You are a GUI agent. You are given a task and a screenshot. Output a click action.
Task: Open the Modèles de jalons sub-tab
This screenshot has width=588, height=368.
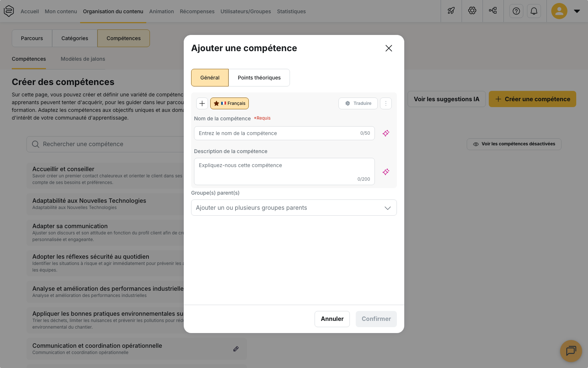pyautogui.click(x=83, y=59)
